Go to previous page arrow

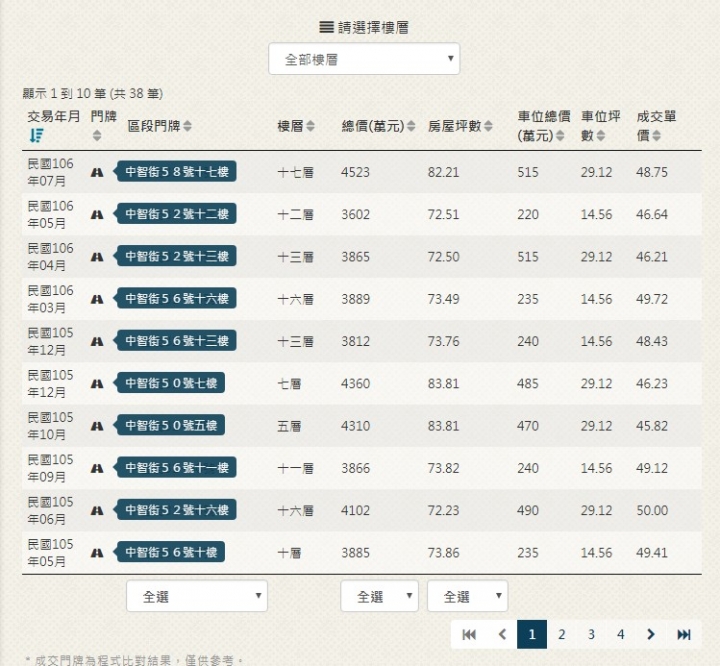coord(502,634)
